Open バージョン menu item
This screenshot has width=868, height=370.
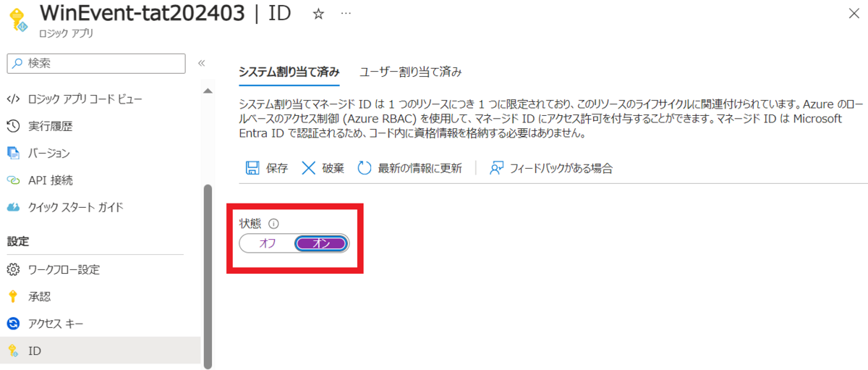[49, 154]
